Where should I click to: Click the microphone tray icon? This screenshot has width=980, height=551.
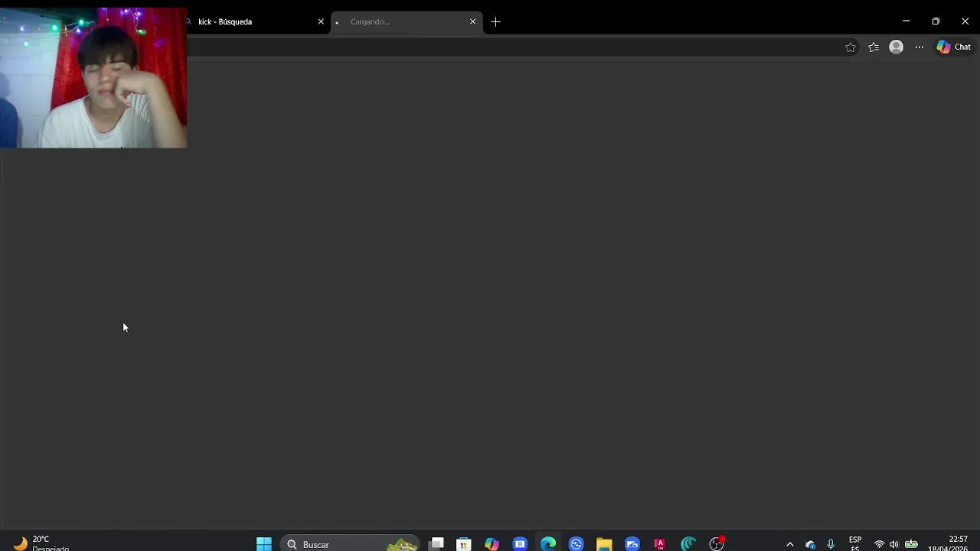tap(831, 544)
